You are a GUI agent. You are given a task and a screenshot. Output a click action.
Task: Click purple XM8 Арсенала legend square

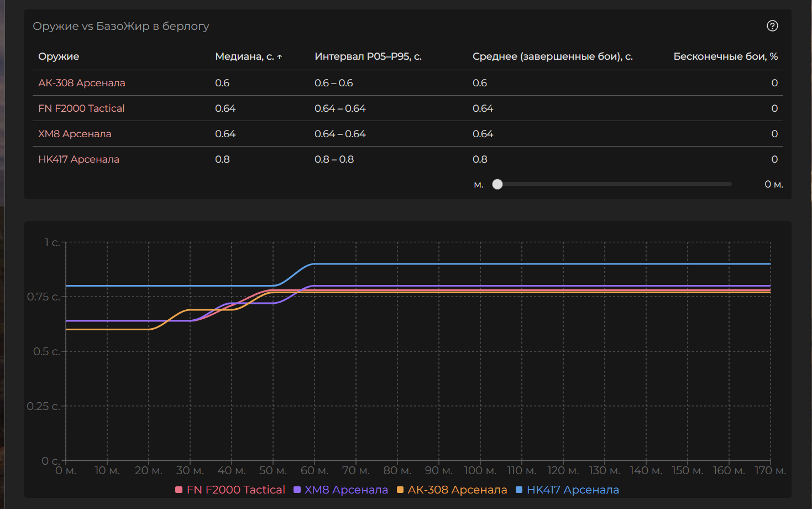click(297, 490)
